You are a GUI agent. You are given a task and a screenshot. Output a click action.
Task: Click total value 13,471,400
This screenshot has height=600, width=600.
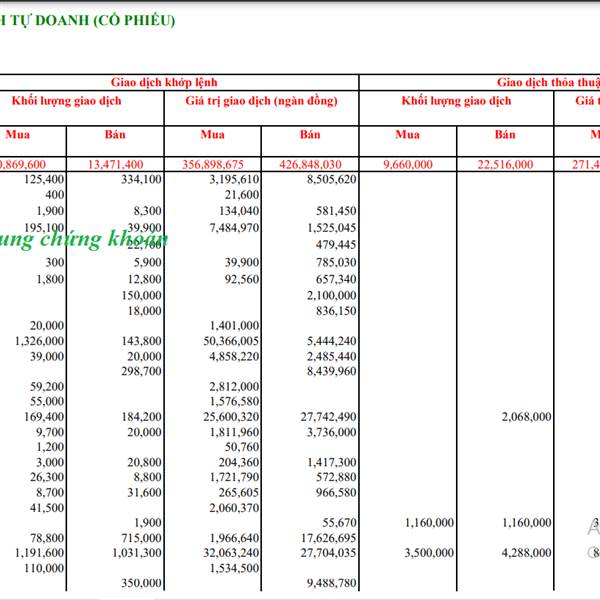(116, 165)
